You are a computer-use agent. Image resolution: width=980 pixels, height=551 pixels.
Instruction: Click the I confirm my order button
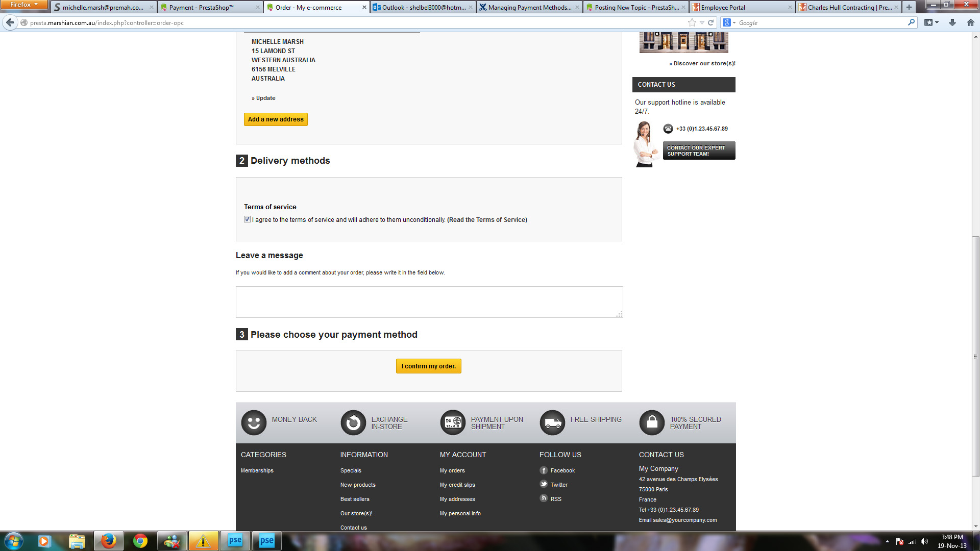428,366
